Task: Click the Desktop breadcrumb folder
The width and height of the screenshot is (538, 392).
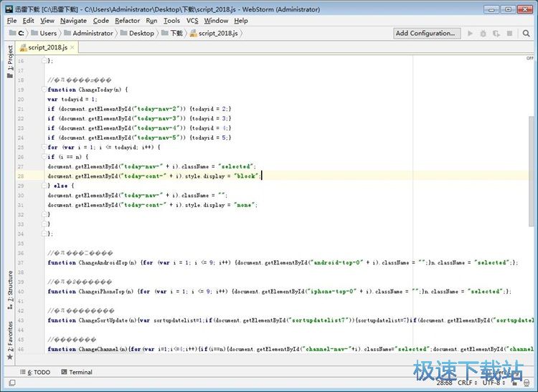Action: click(x=141, y=33)
